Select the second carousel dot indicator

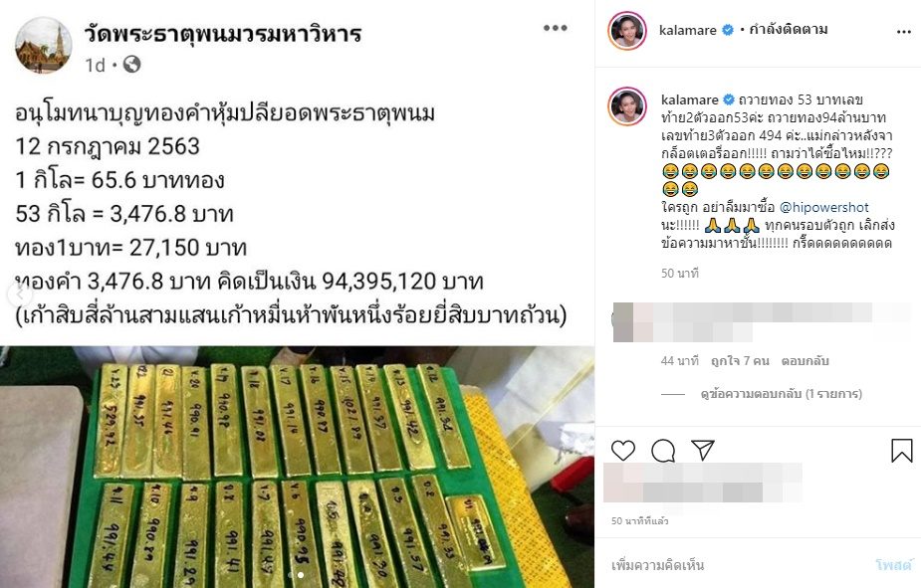(x=301, y=575)
